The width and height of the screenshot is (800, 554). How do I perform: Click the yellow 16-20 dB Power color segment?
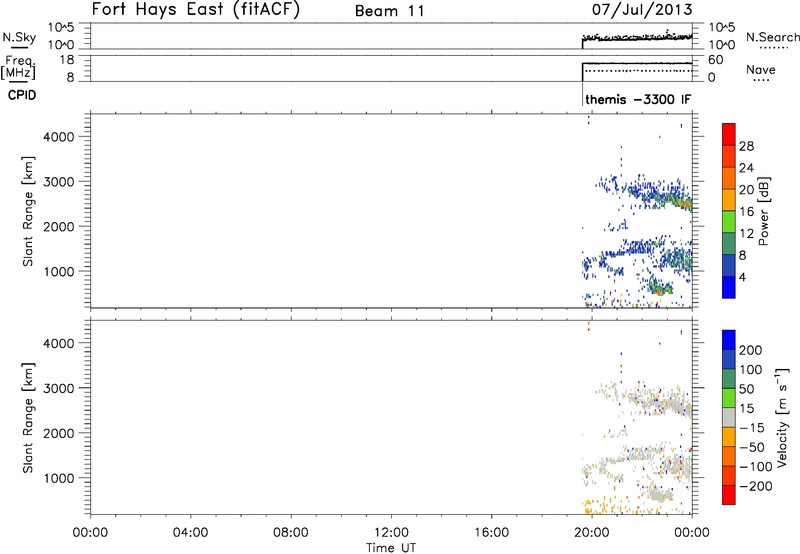point(729,199)
